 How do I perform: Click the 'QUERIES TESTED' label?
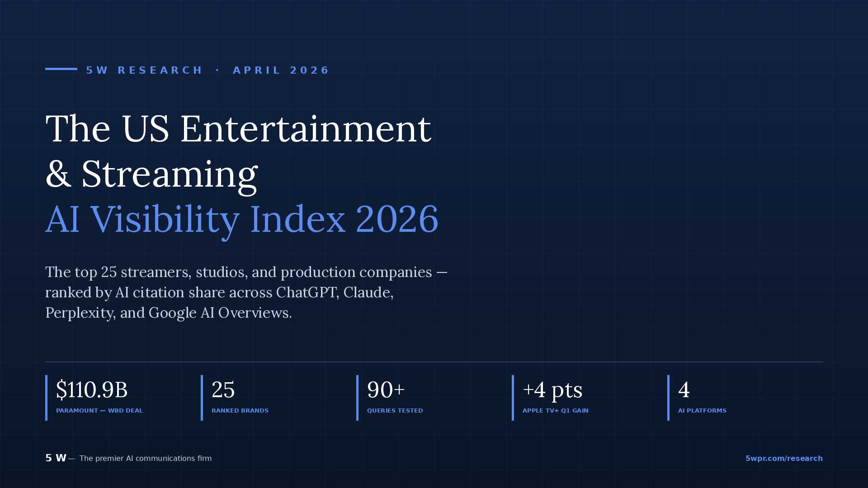(395, 411)
